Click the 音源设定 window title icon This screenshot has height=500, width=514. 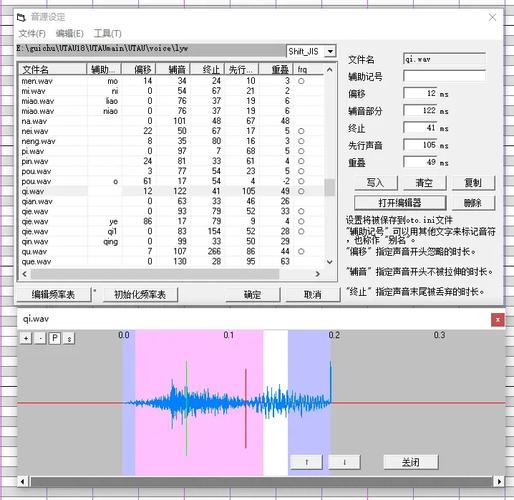pyautogui.click(x=21, y=17)
